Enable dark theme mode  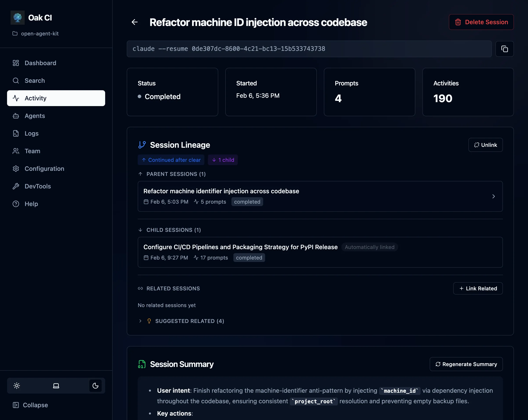pyautogui.click(x=95, y=385)
